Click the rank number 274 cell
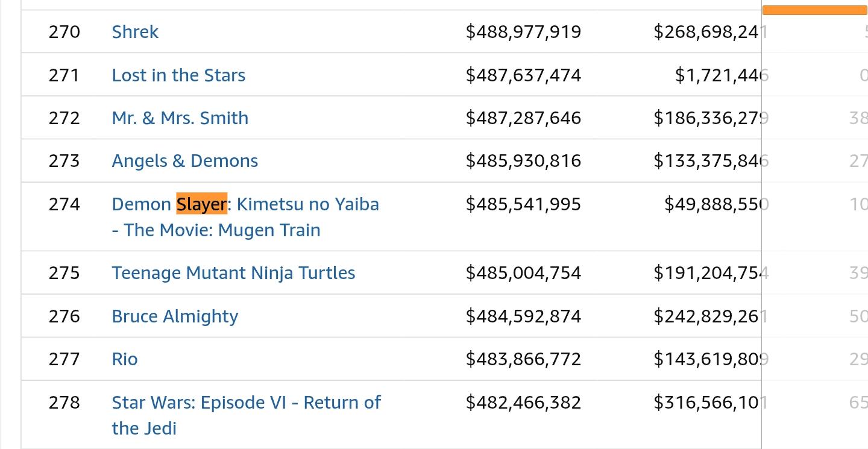 click(x=64, y=204)
